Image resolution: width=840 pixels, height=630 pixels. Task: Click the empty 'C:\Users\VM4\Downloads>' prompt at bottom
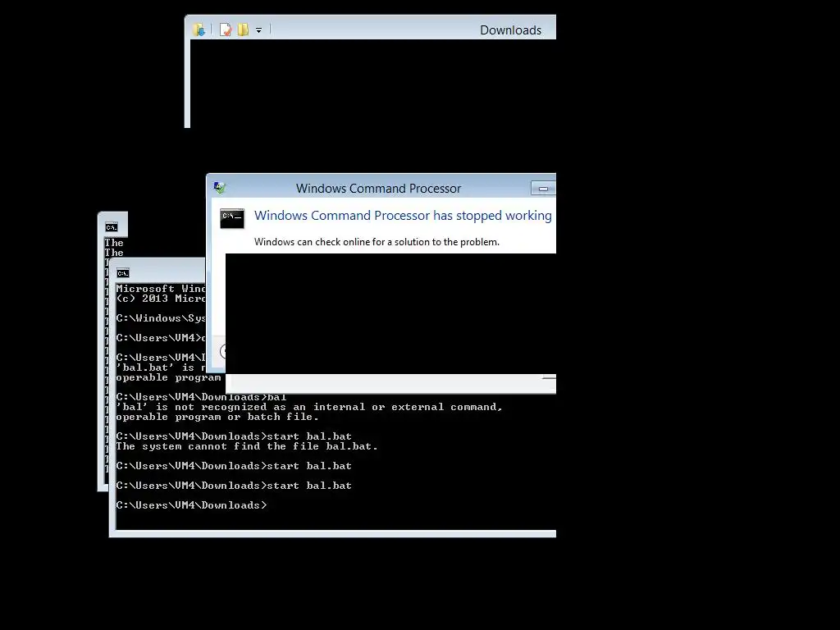191,505
